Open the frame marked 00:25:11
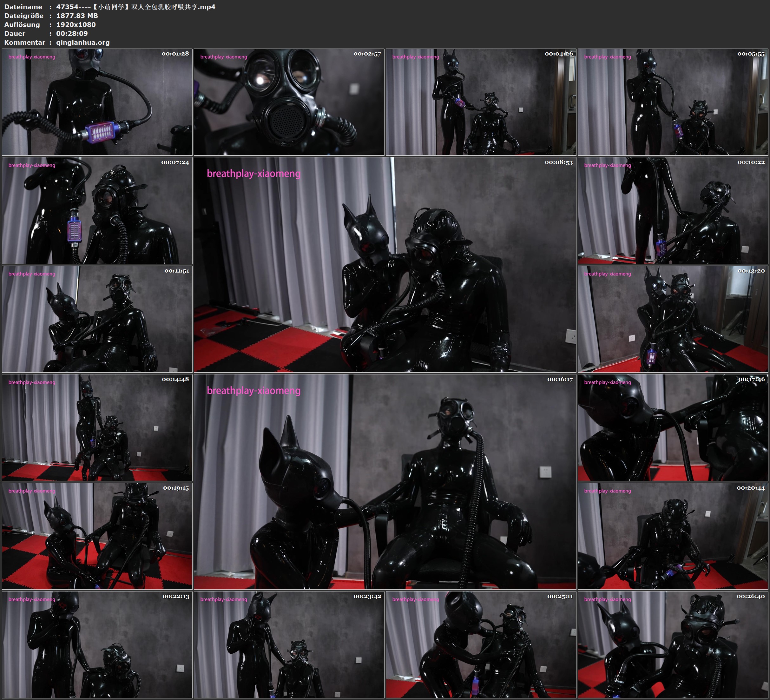Image resolution: width=770 pixels, height=700 pixels. pyautogui.click(x=481, y=644)
